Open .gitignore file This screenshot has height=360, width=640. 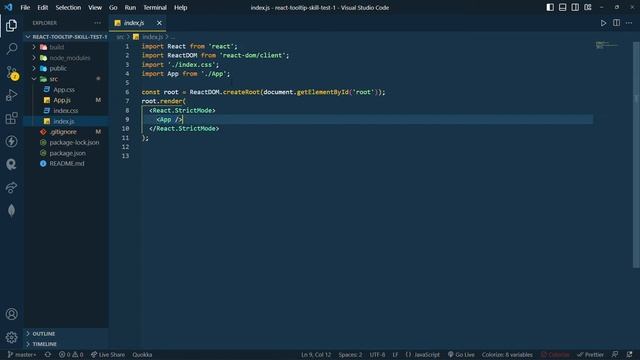(x=66, y=132)
